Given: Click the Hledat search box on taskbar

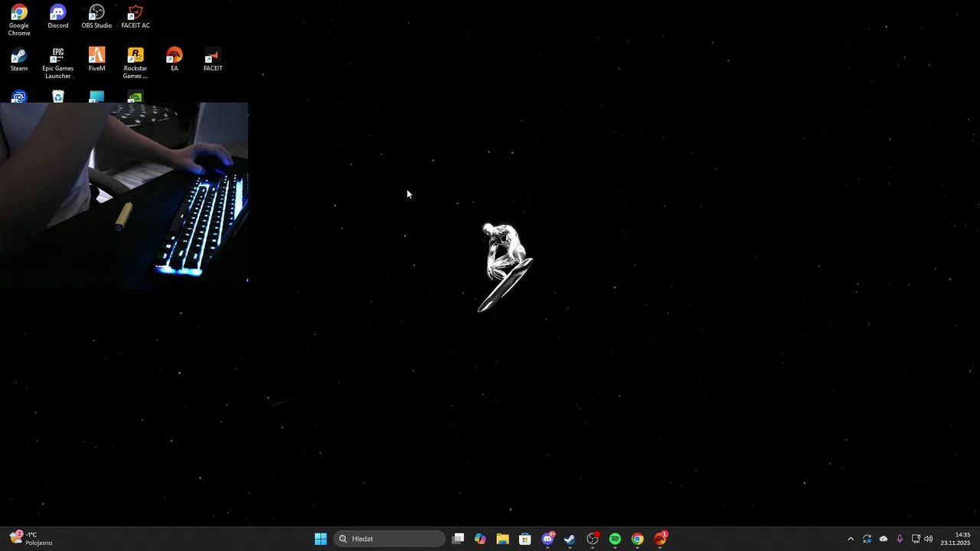Looking at the screenshot, I should point(390,539).
